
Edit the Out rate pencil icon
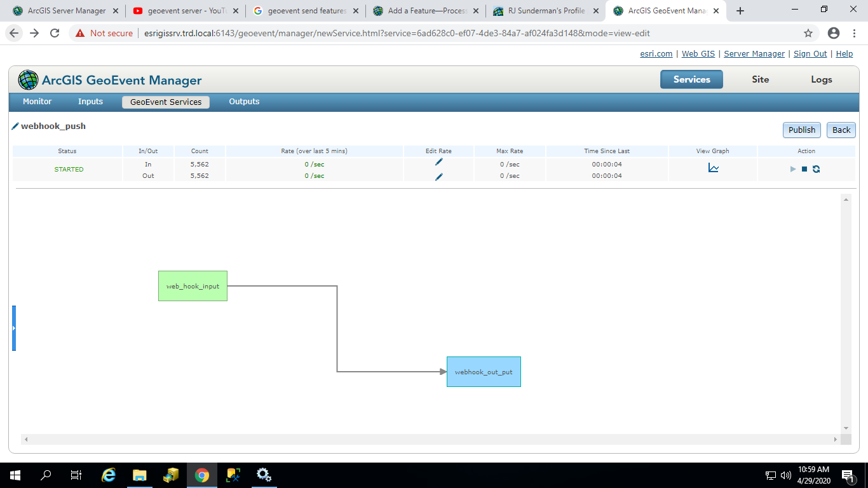pyautogui.click(x=439, y=177)
